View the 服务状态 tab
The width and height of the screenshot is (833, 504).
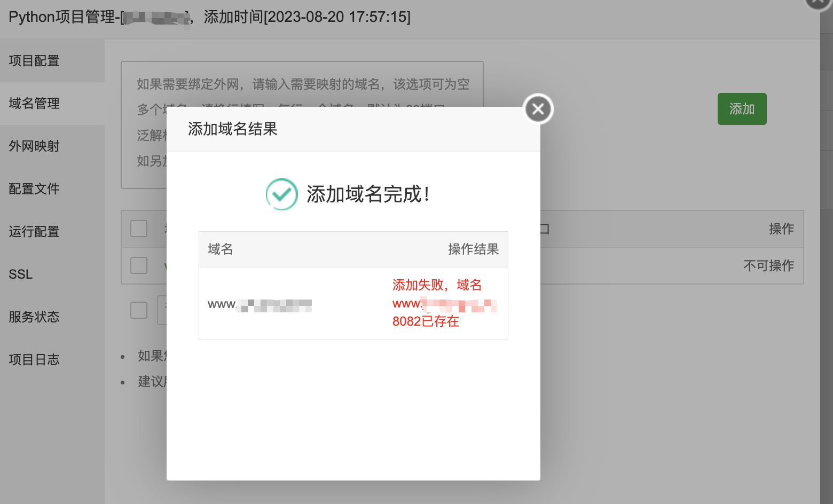pos(52,317)
